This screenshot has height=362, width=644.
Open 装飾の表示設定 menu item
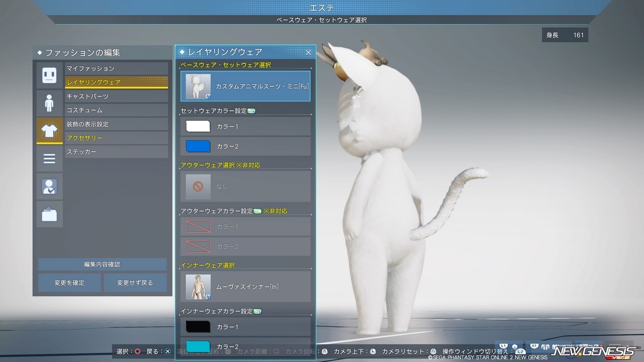tap(116, 124)
